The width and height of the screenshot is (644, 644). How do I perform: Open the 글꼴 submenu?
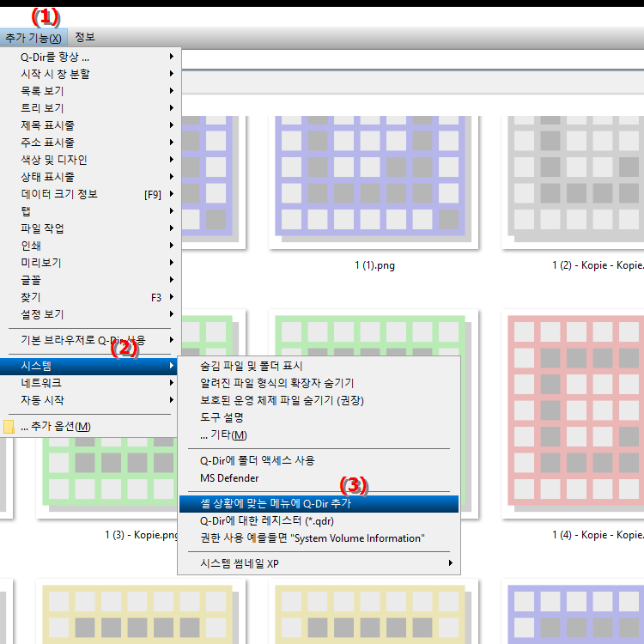click(x=90, y=280)
